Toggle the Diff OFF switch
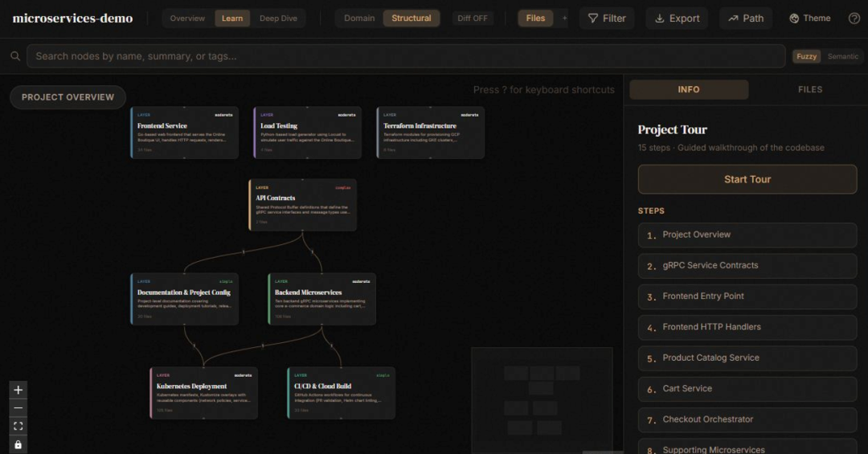The height and width of the screenshot is (454, 868). coord(473,18)
